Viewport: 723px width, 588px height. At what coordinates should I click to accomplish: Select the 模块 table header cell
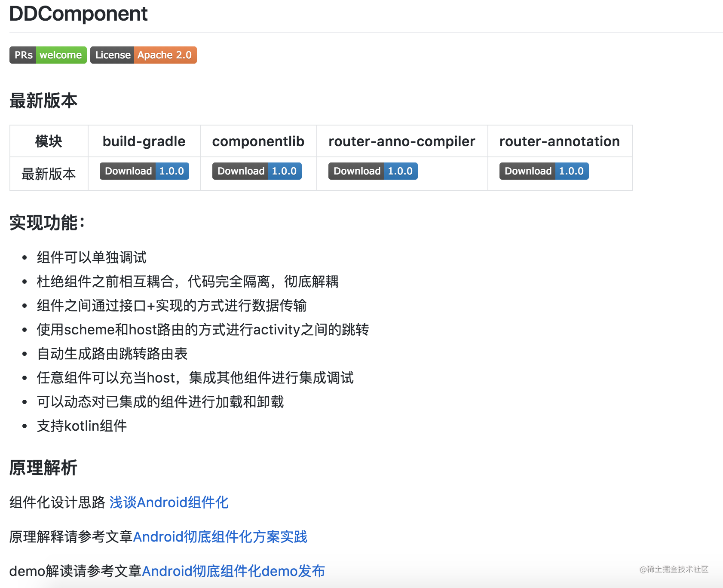coord(49,141)
